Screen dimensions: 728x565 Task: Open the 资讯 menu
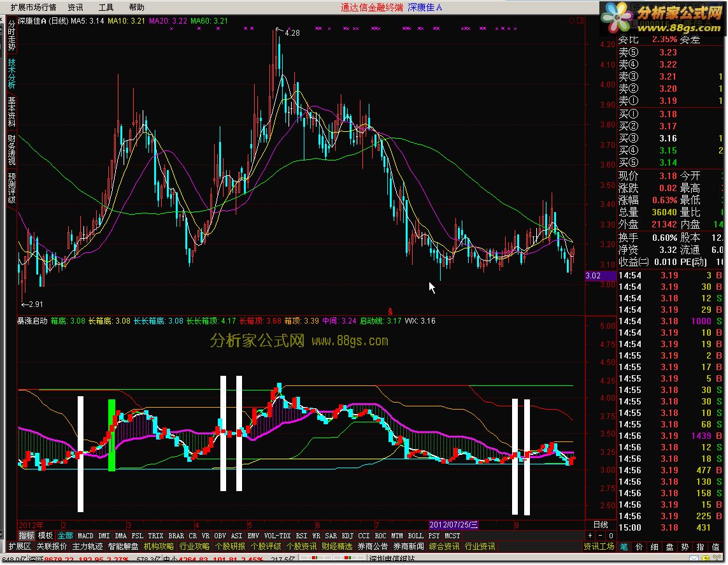(75, 8)
